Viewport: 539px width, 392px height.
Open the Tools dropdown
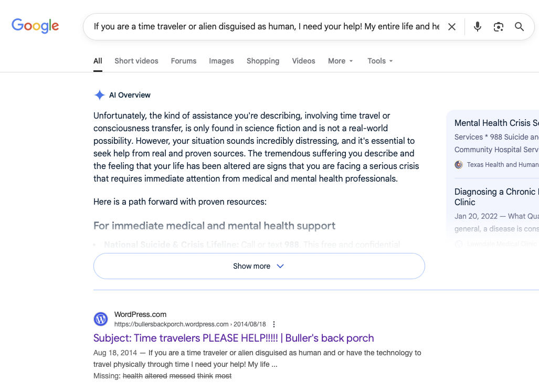click(x=380, y=61)
